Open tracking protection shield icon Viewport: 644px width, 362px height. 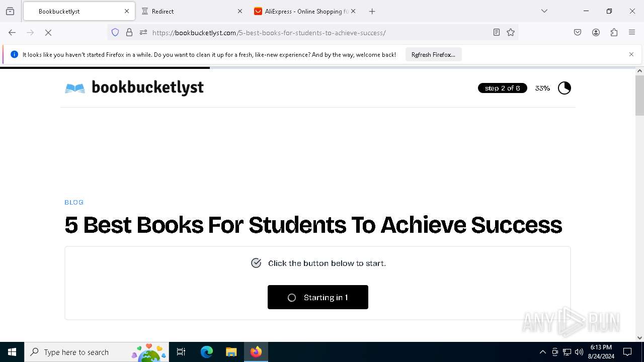click(x=115, y=33)
